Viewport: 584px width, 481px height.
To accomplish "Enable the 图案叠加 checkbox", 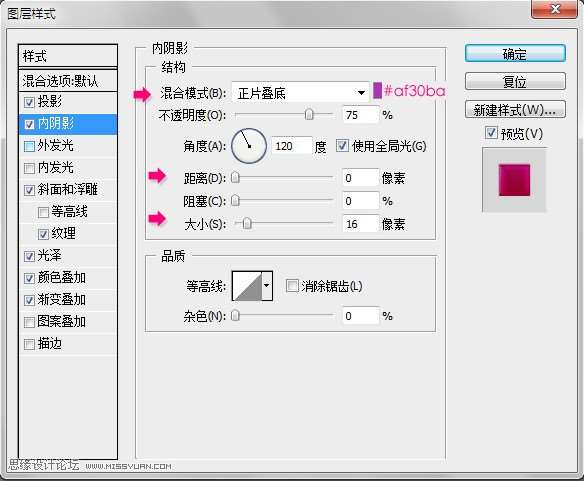I will [x=29, y=322].
